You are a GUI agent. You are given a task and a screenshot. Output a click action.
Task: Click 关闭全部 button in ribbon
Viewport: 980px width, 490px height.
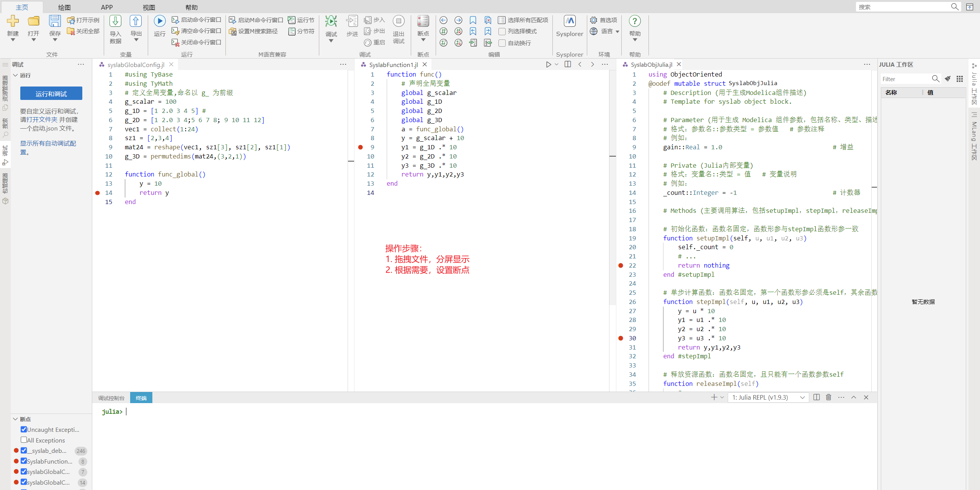click(83, 31)
